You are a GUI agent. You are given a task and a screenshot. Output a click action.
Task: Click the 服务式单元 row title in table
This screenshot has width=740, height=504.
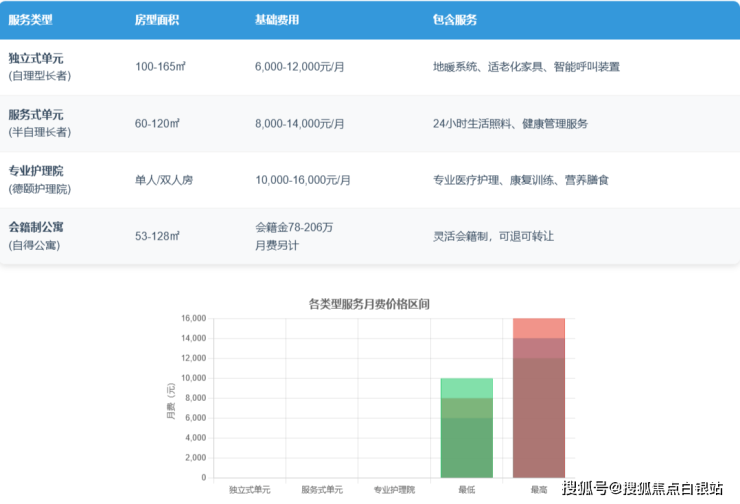pyautogui.click(x=36, y=115)
